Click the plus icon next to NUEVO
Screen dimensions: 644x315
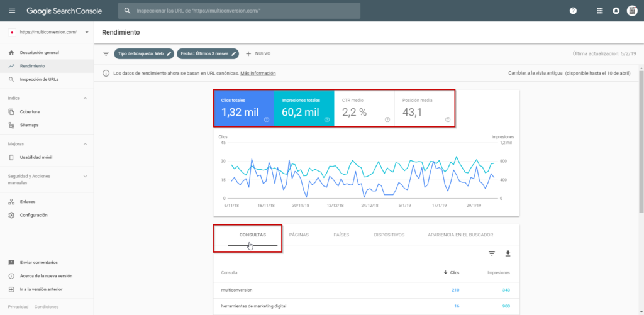coord(248,54)
